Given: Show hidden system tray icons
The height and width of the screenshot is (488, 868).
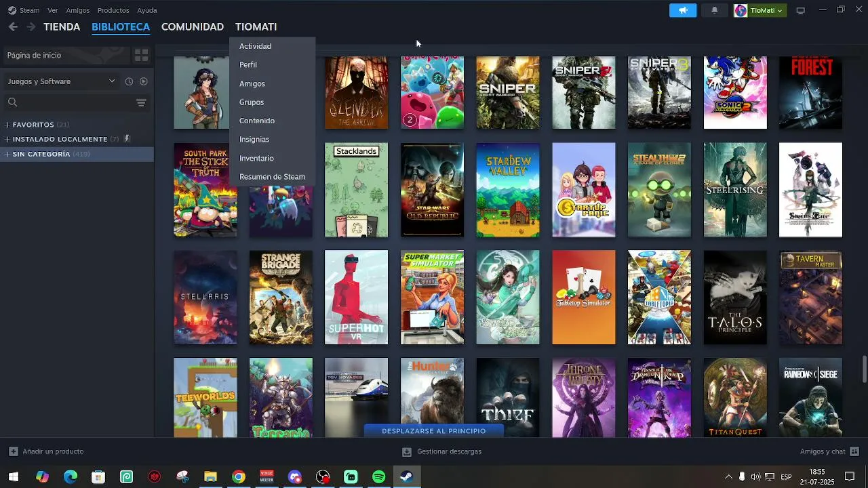Looking at the screenshot, I should tap(728, 477).
